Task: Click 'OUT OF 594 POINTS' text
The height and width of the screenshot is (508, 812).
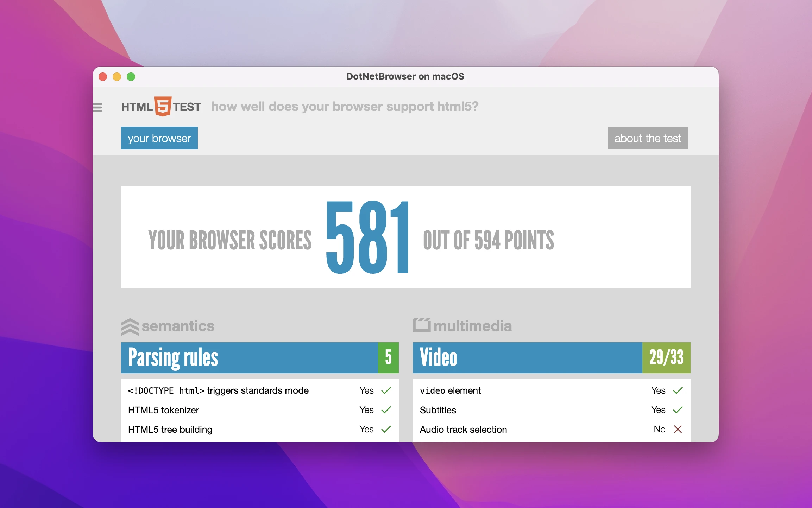Action: coord(489,240)
